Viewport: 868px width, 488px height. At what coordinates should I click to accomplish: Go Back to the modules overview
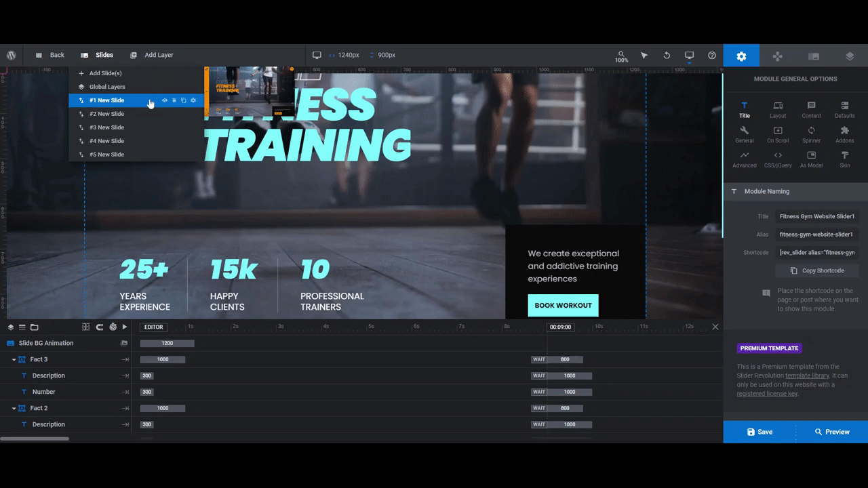click(50, 56)
